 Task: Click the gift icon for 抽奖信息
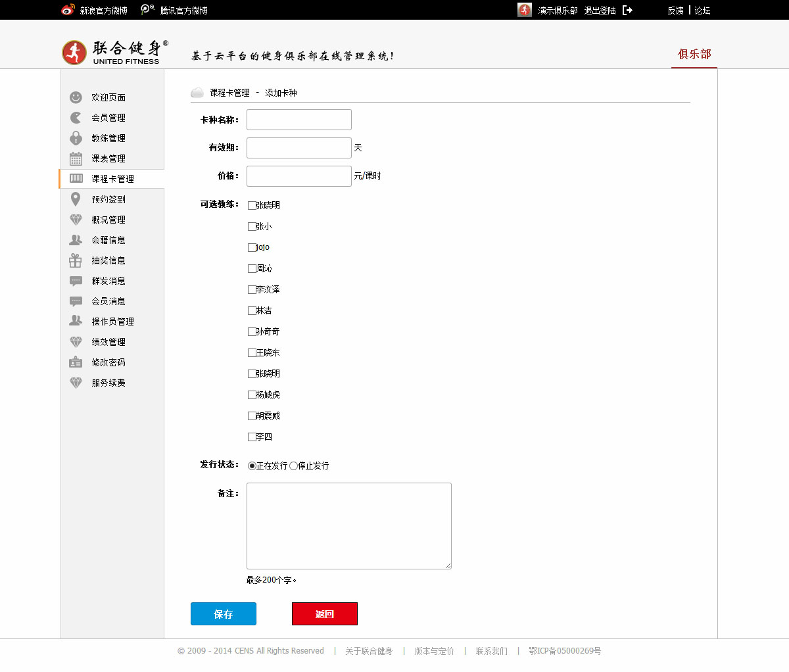click(x=76, y=260)
